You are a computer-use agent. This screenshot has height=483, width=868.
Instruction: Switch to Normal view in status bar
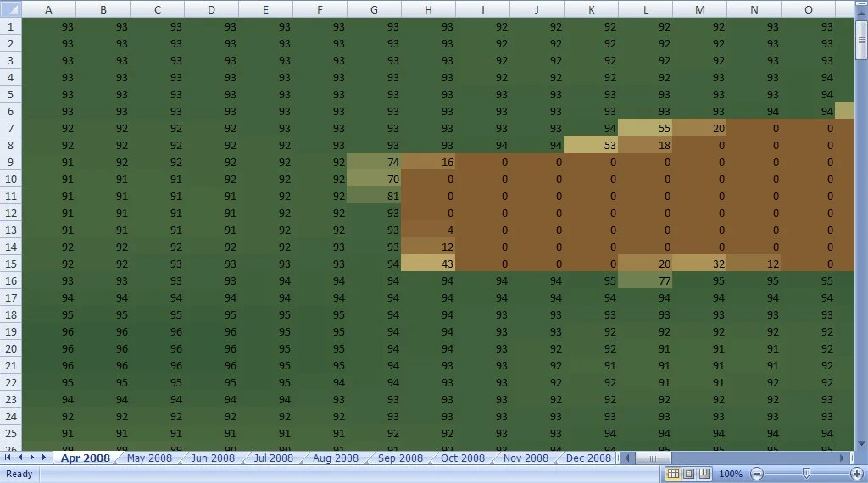click(673, 474)
